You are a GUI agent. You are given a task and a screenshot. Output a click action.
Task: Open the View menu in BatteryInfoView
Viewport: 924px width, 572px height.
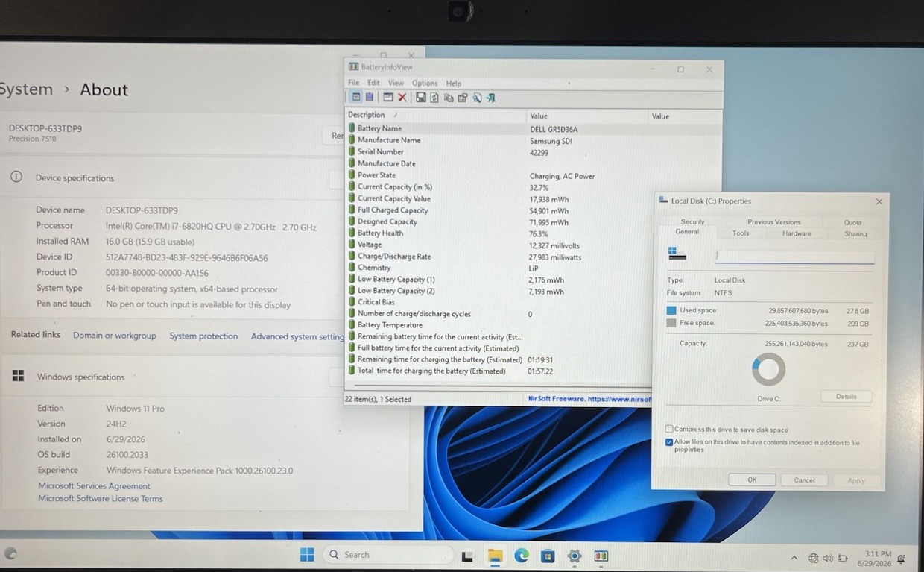396,83
